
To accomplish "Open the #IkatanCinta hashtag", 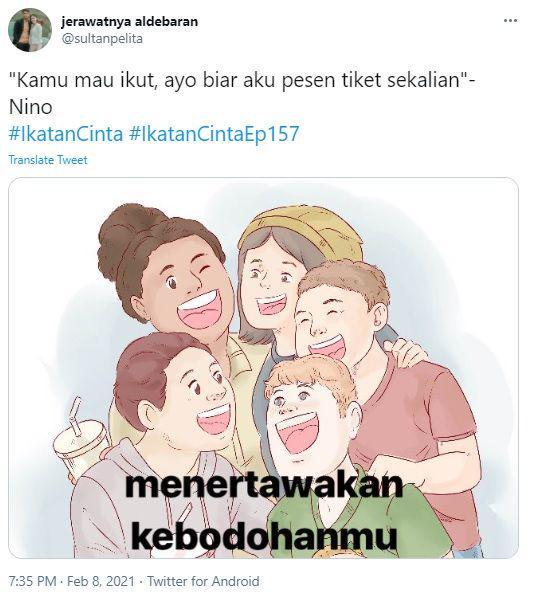I will pyautogui.click(x=66, y=133).
